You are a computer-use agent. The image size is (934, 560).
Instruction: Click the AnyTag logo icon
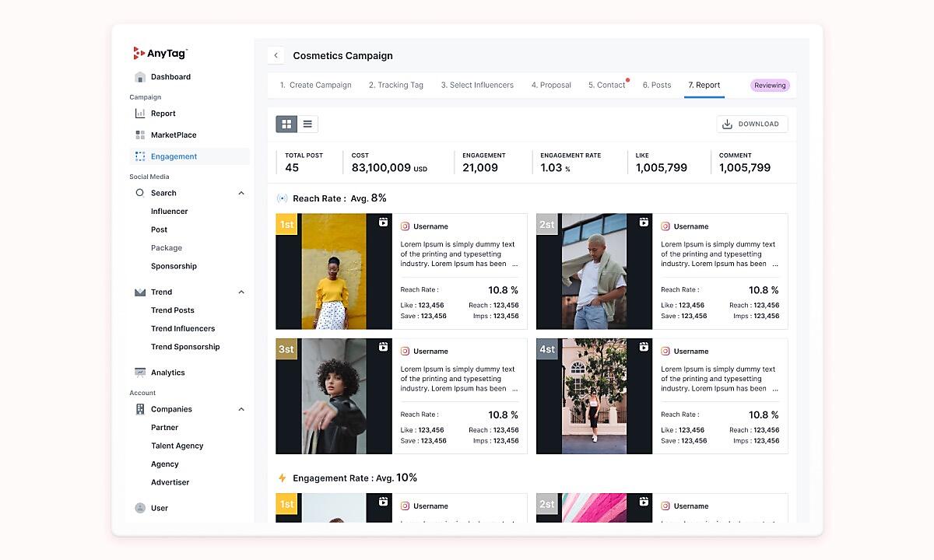[139, 53]
